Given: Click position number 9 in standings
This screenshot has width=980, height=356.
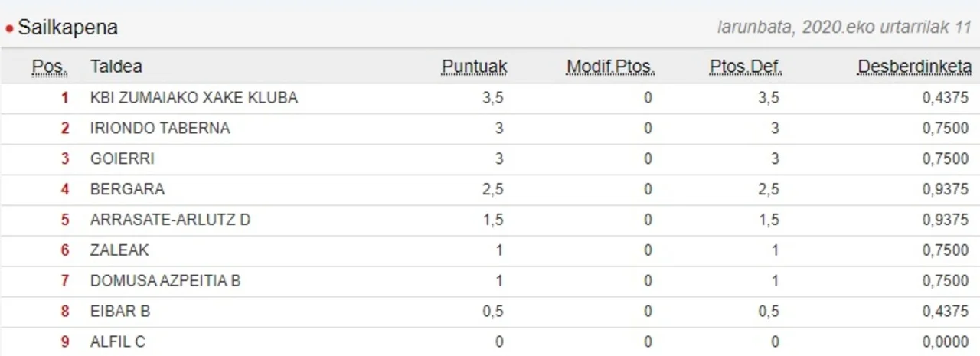Looking at the screenshot, I should pos(65,342).
